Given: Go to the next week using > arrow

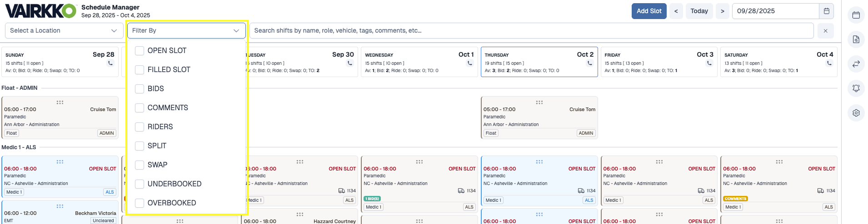Looking at the screenshot, I should [722, 11].
